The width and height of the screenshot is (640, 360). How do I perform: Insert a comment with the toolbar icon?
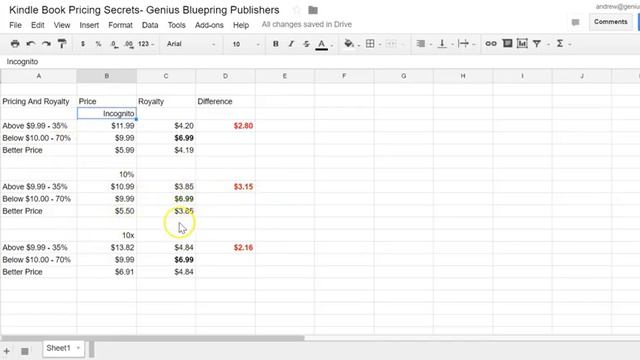(507, 43)
